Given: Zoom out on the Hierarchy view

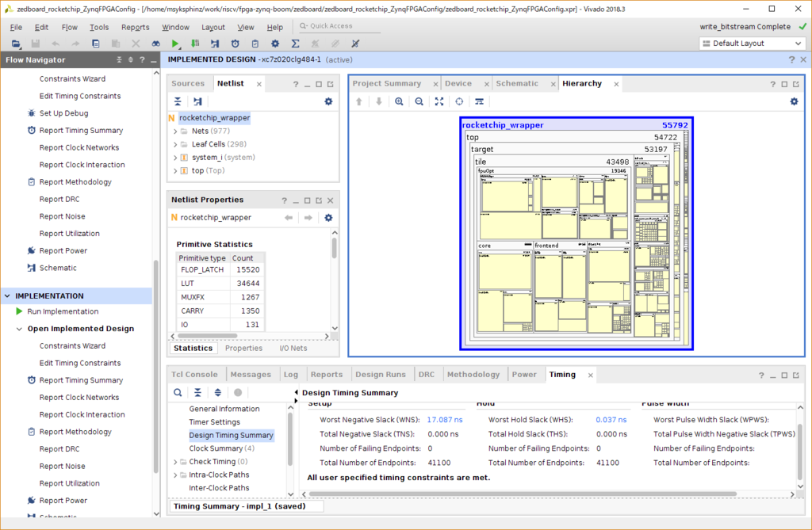Looking at the screenshot, I should (x=419, y=101).
